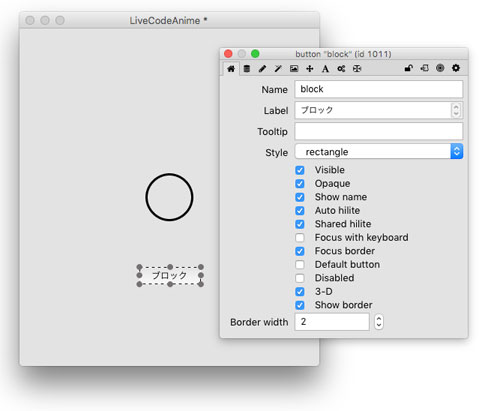Enable Focus with keyboard checkbox
This screenshot has height=411, width=485.
[x=300, y=238]
